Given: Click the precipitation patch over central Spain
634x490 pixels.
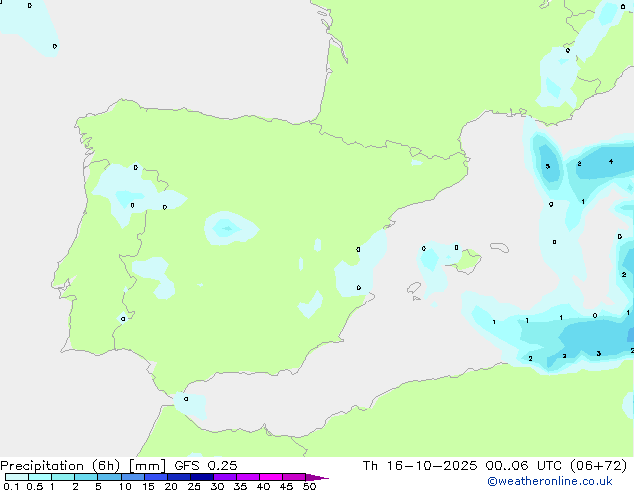Looking at the screenshot, I should pos(230,229).
